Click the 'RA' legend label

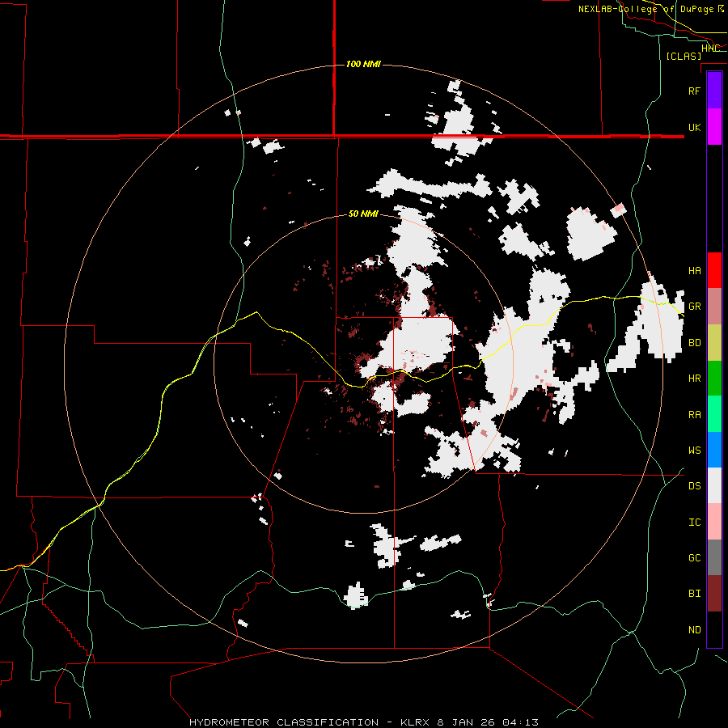pos(695,415)
